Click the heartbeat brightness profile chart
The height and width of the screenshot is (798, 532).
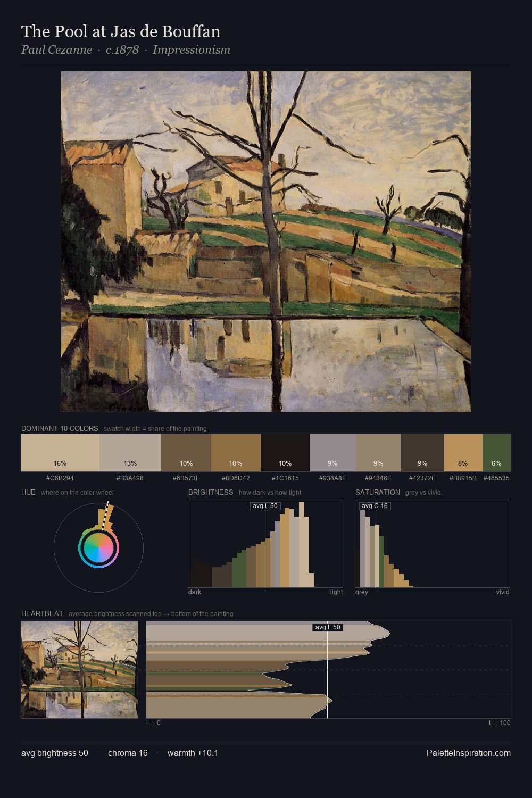click(328, 670)
